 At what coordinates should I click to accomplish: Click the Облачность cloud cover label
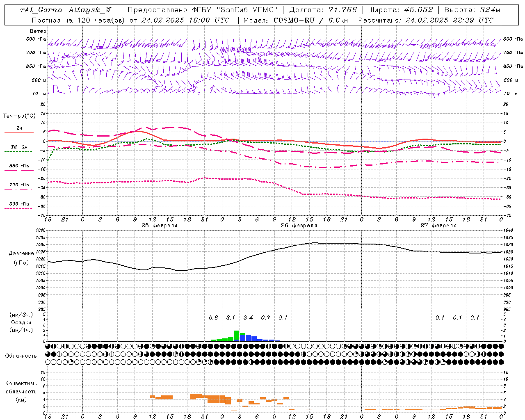click(21, 356)
